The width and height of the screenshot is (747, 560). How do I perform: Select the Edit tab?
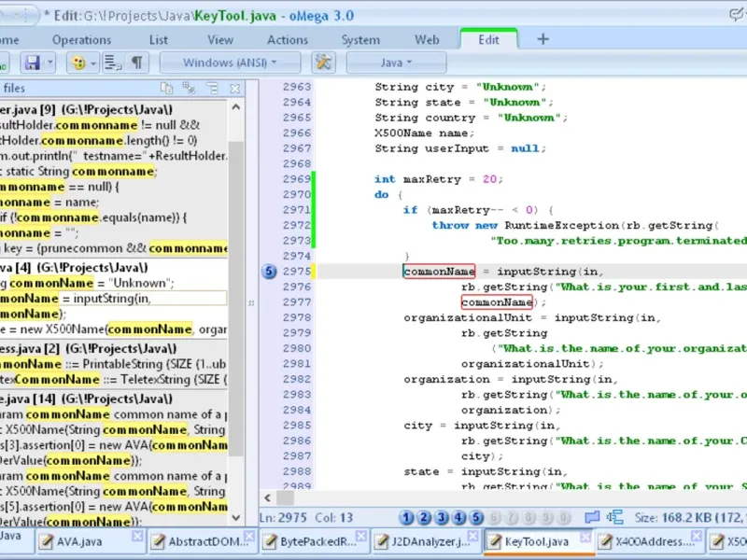point(488,39)
